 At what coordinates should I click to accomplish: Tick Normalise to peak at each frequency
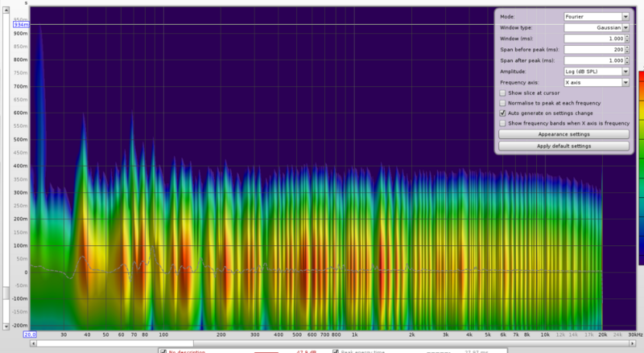tap(503, 104)
